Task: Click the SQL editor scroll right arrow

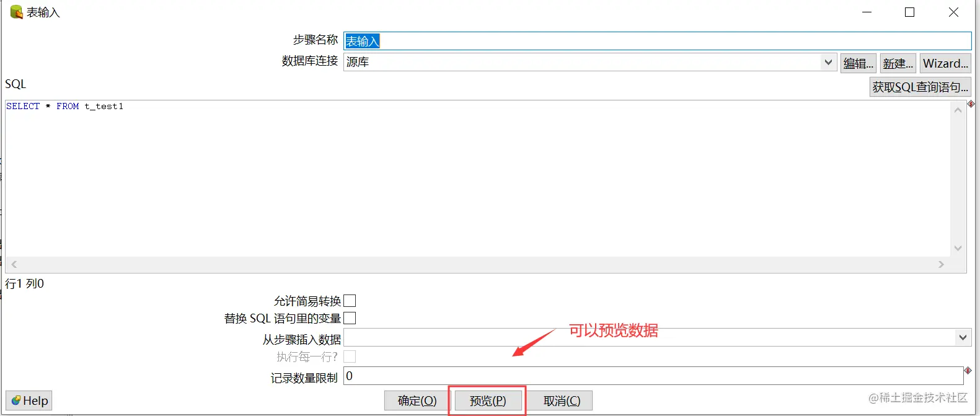Action: tap(941, 264)
